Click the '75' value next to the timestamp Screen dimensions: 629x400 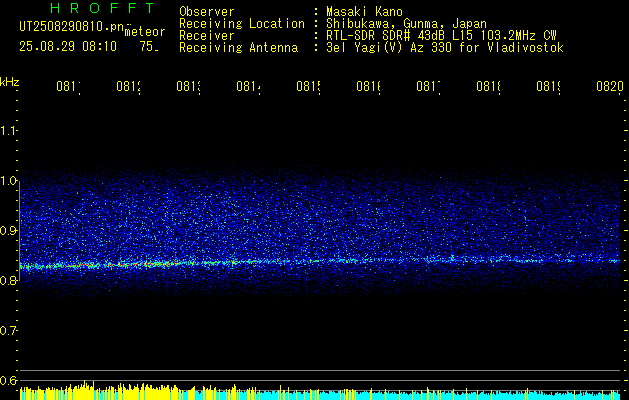coord(149,47)
